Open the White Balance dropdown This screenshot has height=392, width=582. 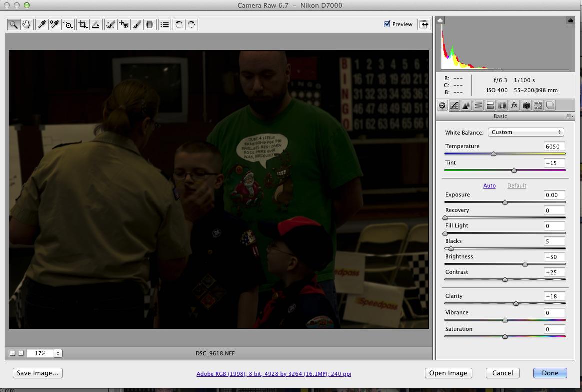tap(526, 132)
